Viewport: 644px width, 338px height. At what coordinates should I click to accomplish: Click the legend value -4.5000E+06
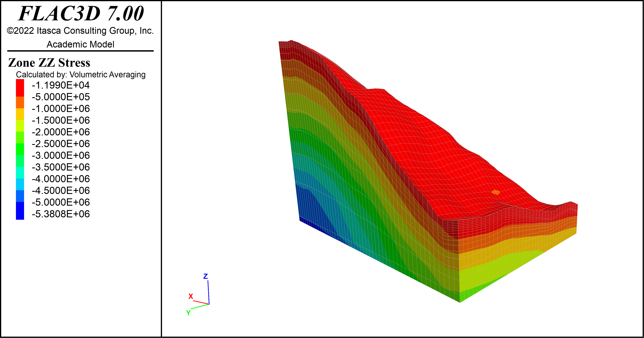[x=61, y=191]
